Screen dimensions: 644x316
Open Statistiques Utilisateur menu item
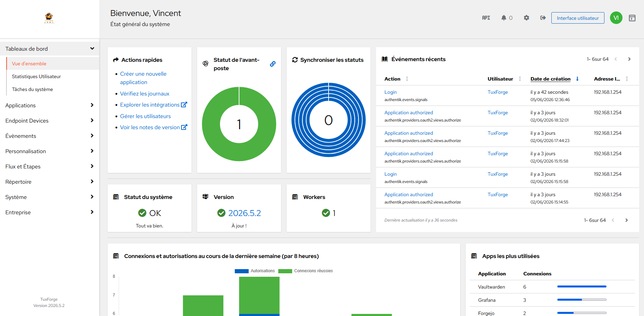pos(36,76)
